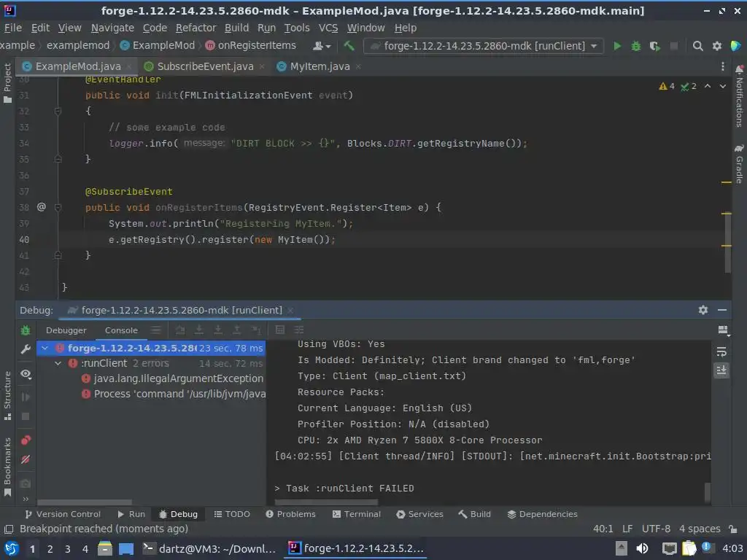Open MyItem.java editor tab
The height and width of the screenshot is (560, 747).
320,66
